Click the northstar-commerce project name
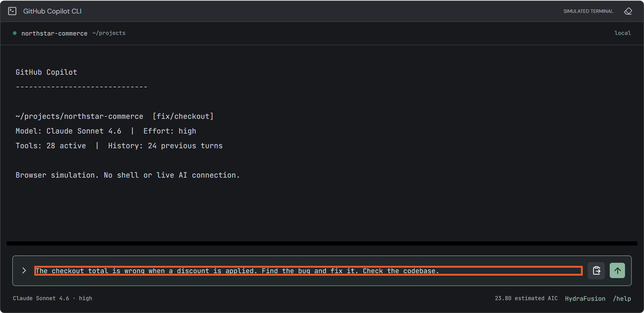This screenshot has height=313, width=644. tap(54, 33)
